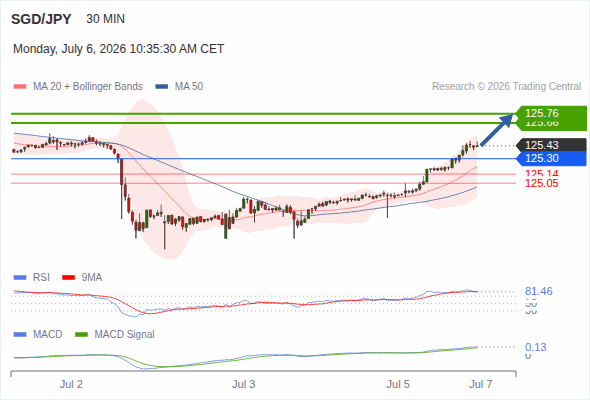This screenshot has height=400, width=590.
Task: Click the MA 20 + Bollinger Bands legend label
Action: [x=88, y=87]
